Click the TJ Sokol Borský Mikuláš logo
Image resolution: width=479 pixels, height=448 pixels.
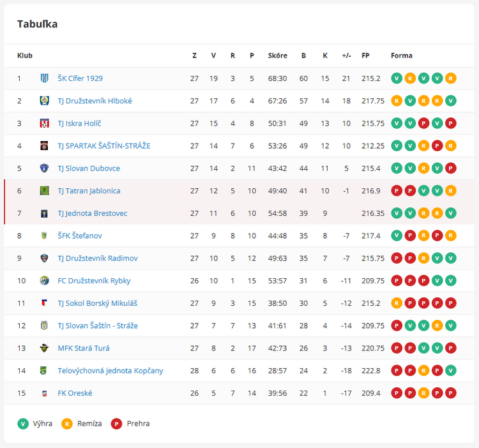click(x=45, y=303)
